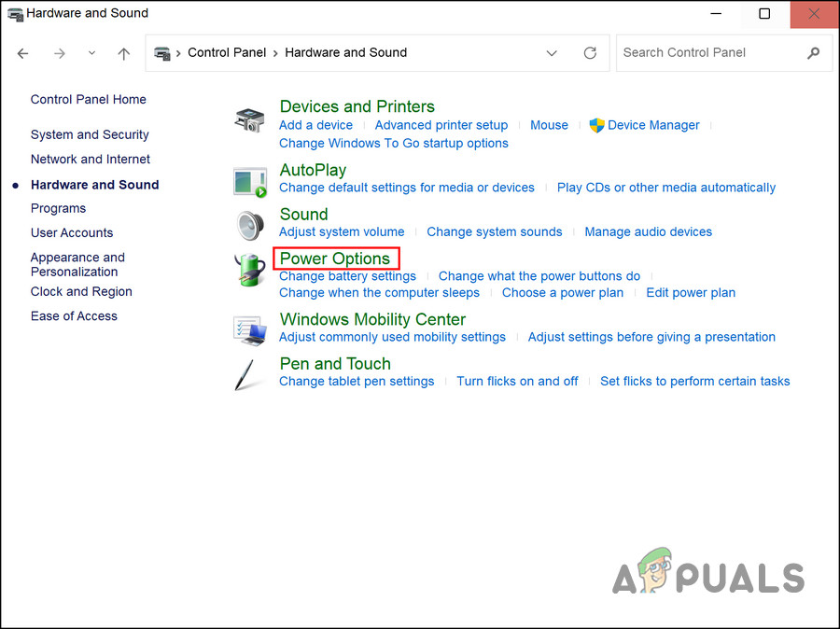840x629 pixels.
Task: Open the forward button recent pages chevron
Action: tap(91, 53)
